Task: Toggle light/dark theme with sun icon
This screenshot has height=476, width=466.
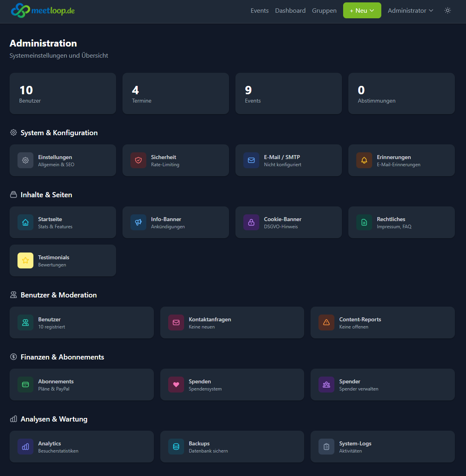Action: [448, 11]
